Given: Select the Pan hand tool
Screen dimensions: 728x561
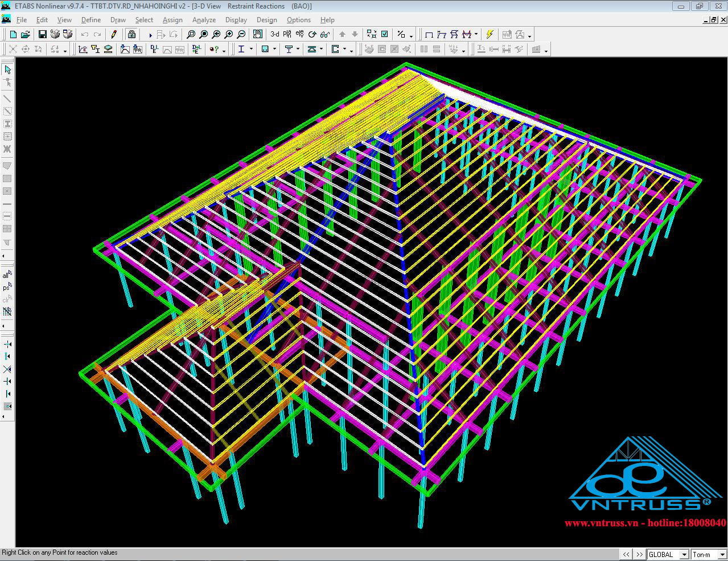Looking at the screenshot, I should (258, 34).
